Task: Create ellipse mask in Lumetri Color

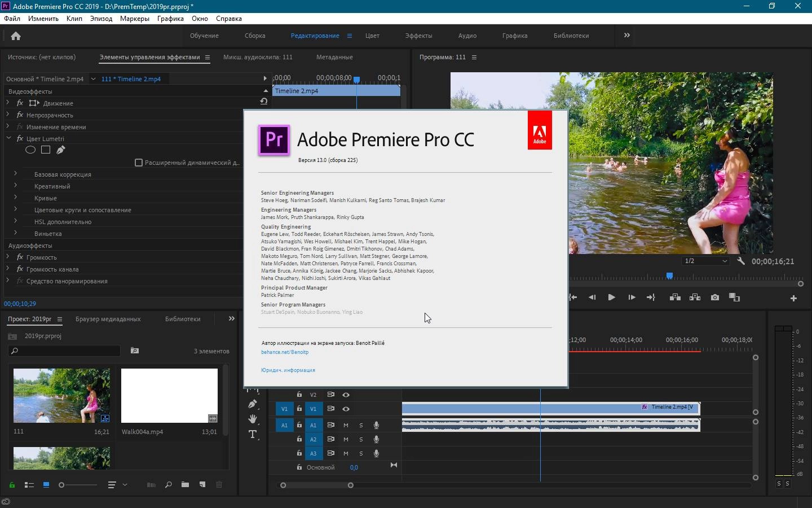Action: 30,150
